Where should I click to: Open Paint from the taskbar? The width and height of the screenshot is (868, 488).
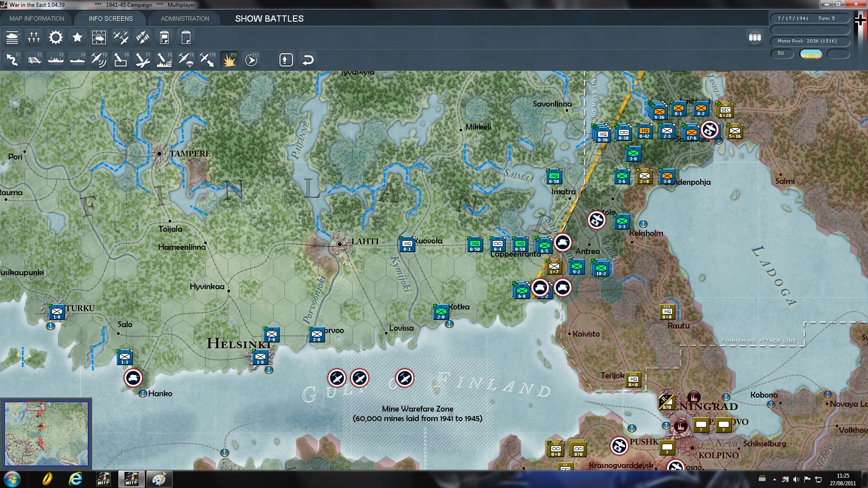tap(159, 479)
